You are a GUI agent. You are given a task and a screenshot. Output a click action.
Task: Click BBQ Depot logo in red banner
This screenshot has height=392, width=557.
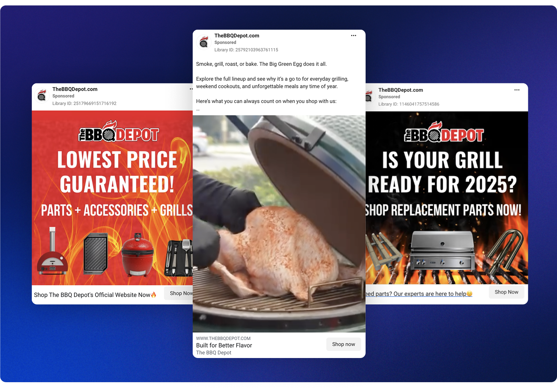coord(118,132)
